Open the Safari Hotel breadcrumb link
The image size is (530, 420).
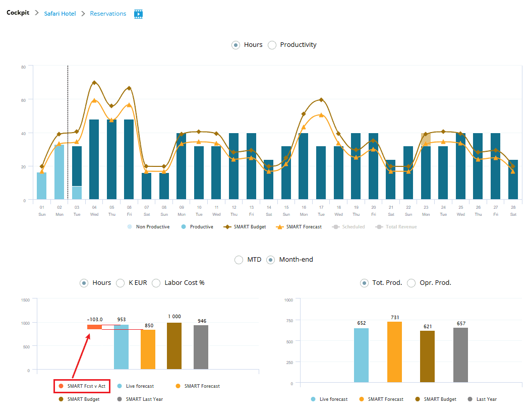click(x=60, y=14)
